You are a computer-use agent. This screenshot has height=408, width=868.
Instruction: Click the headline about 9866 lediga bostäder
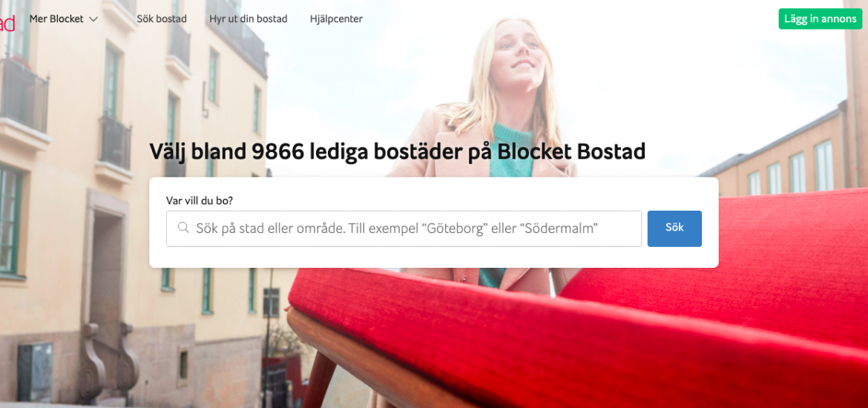click(x=397, y=151)
